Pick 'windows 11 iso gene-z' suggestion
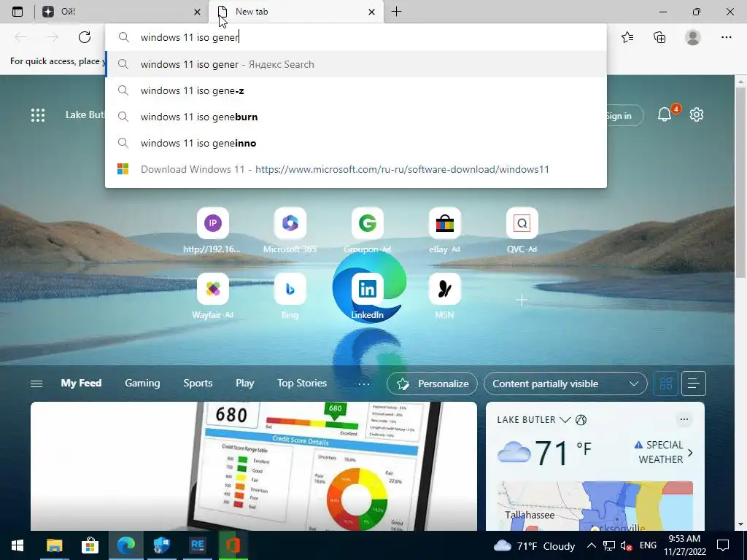This screenshot has height=560, width=747. 356,90
